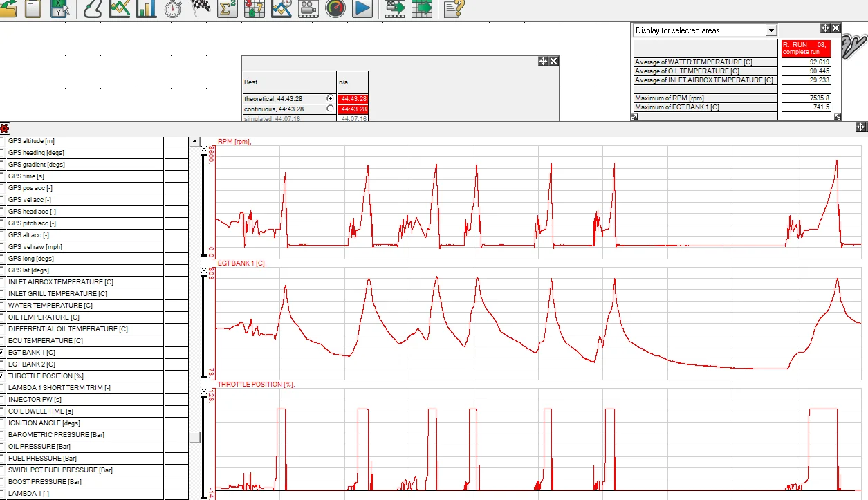The width and height of the screenshot is (868, 500).
Task: Click the stopwatch lap times icon
Action: 173,8
